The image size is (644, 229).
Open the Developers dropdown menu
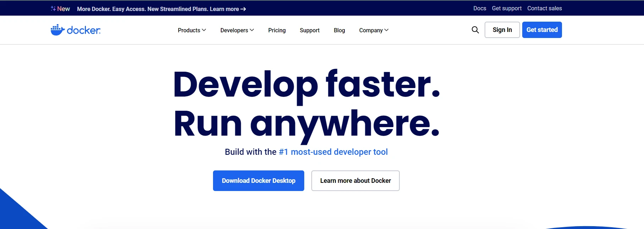click(237, 30)
